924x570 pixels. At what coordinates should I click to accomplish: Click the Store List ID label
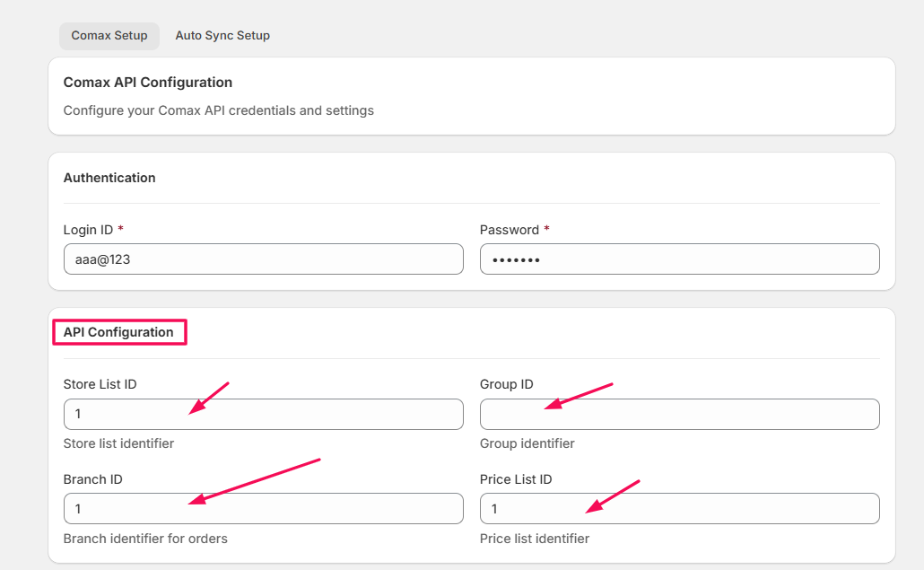100,384
